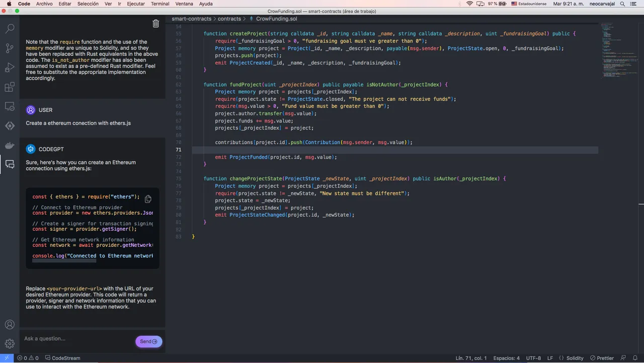Viewport: 644px width, 363px height.
Task: Open the Ayuda menu
Action: [x=206, y=4]
